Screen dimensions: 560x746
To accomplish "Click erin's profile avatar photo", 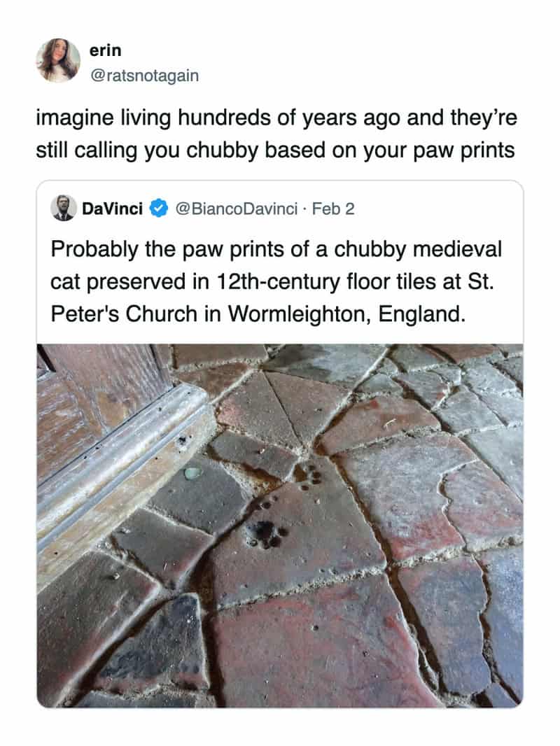I will tap(59, 60).
